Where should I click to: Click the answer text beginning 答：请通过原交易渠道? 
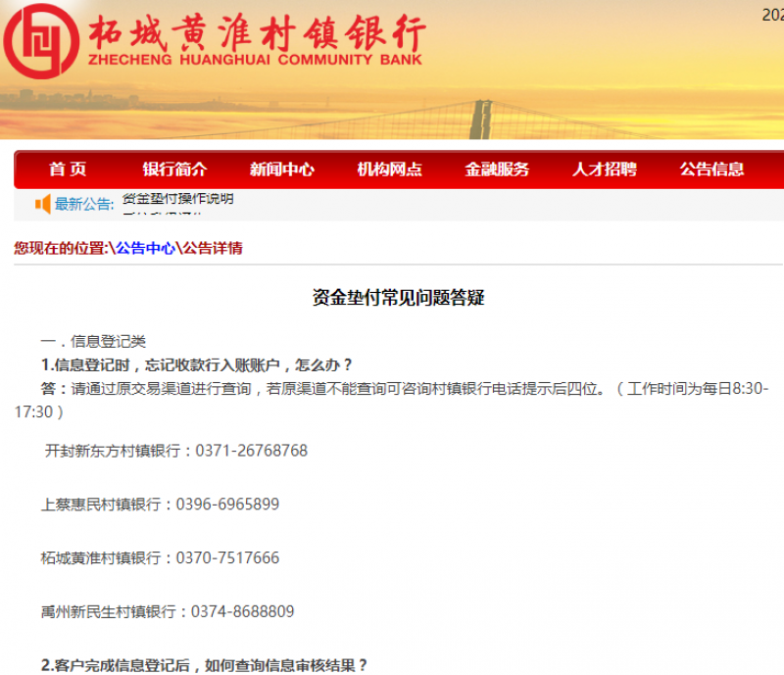point(391,400)
